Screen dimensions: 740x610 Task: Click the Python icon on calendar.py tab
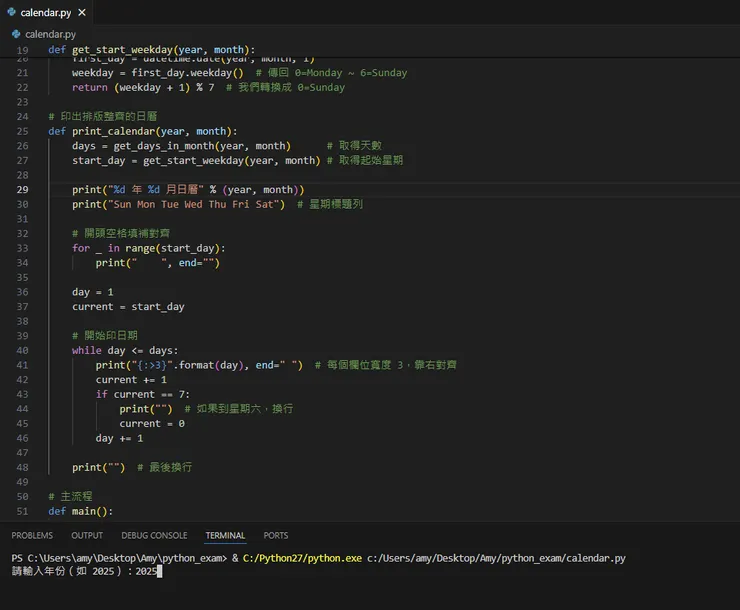(x=11, y=13)
